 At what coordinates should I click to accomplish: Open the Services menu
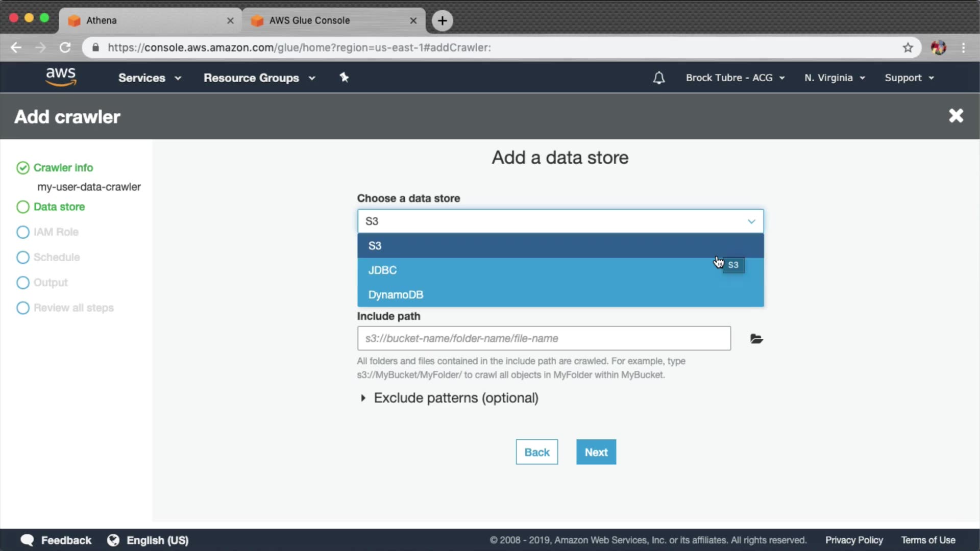[149, 78]
